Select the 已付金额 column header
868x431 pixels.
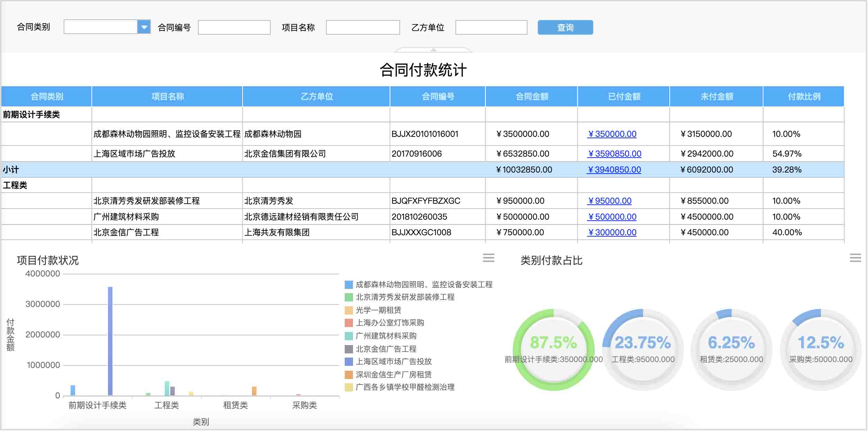[623, 97]
